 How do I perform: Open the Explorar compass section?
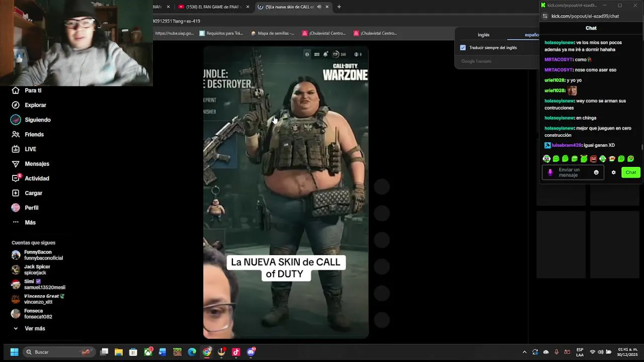29,105
